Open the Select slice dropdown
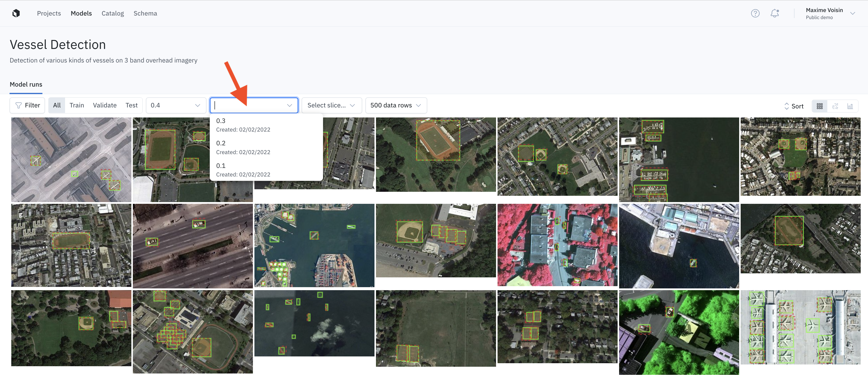The image size is (868, 375). 331,105
